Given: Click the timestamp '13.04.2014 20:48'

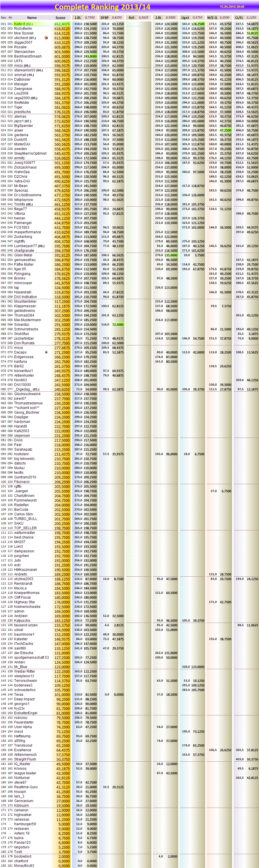Looking at the screenshot, I should pos(232,7).
